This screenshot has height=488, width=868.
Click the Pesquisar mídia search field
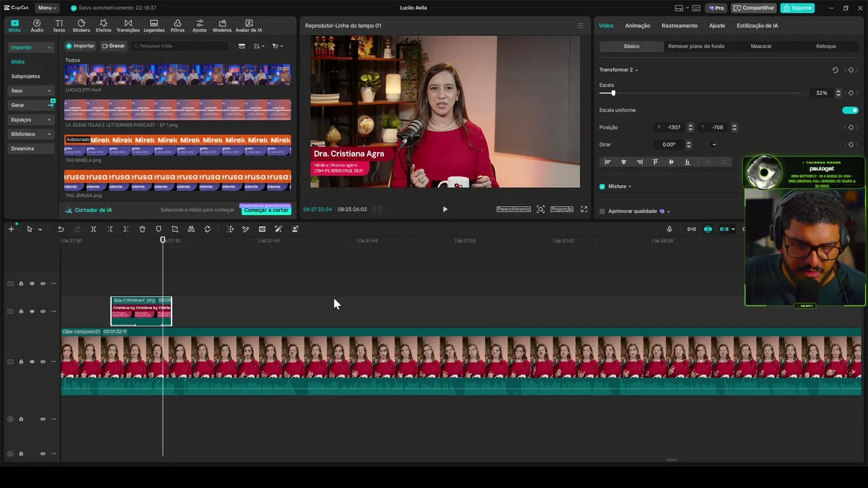point(180,46)
